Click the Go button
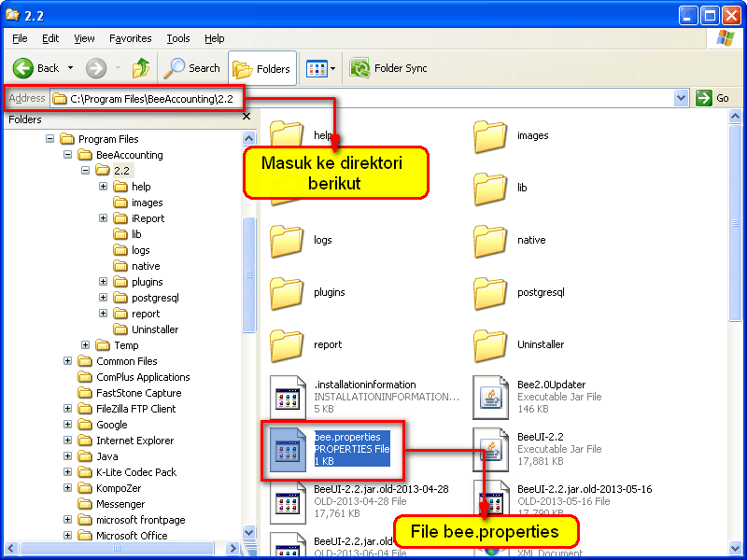The image size is (747, 560). pos(712,98)
